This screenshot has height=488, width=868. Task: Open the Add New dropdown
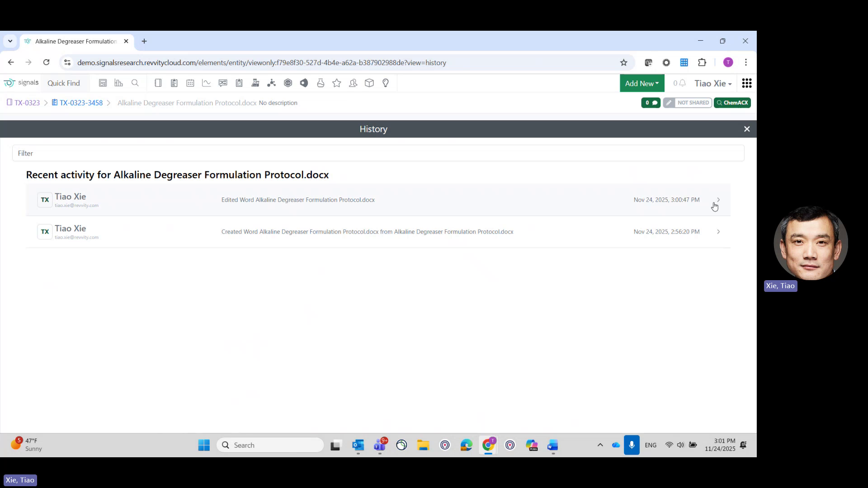[x=642, y=83]
